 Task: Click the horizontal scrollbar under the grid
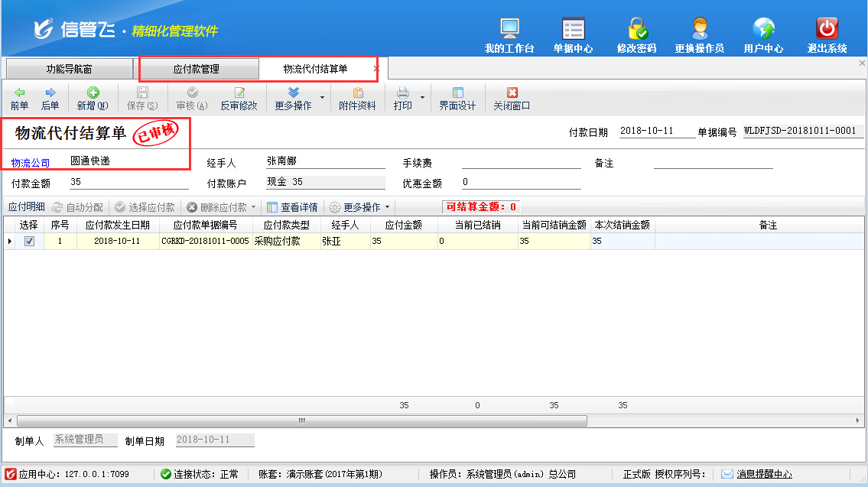302,421
